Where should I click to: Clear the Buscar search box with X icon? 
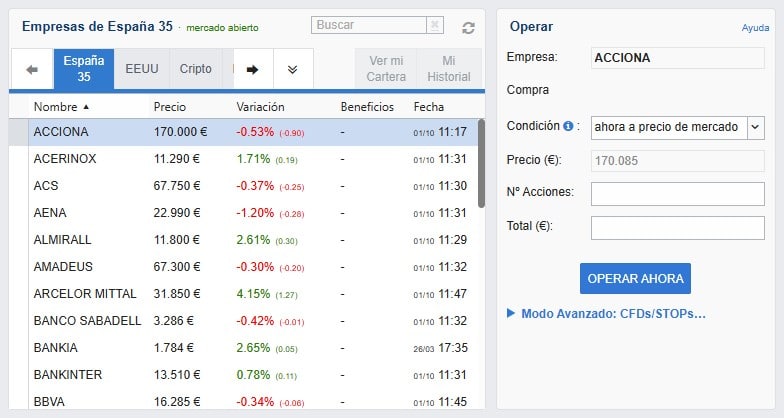pyautogui.click(x=434, y=25)
